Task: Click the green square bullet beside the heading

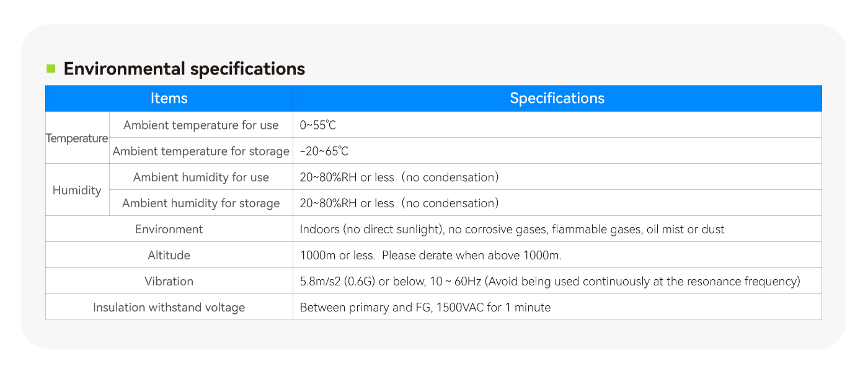Action: (x=51, y=68)
